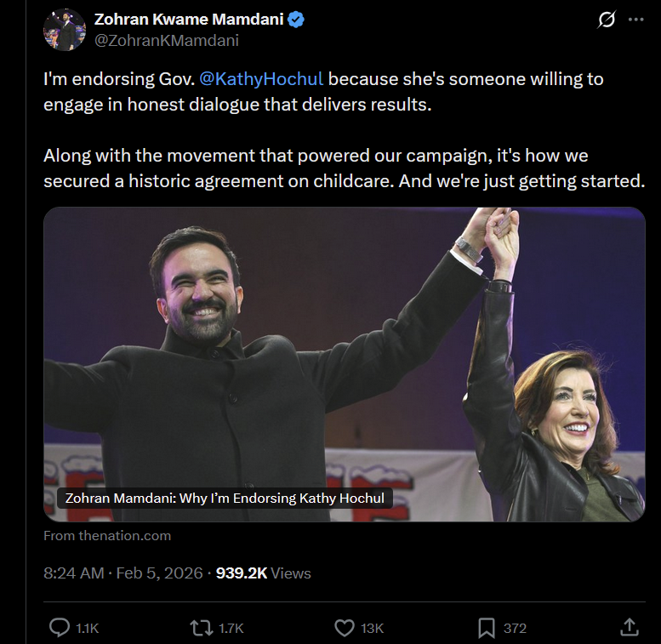
Task: Click the 'Why I'm Endorsing Kathy Hochul' headline
Action: (x=225, y=498)
